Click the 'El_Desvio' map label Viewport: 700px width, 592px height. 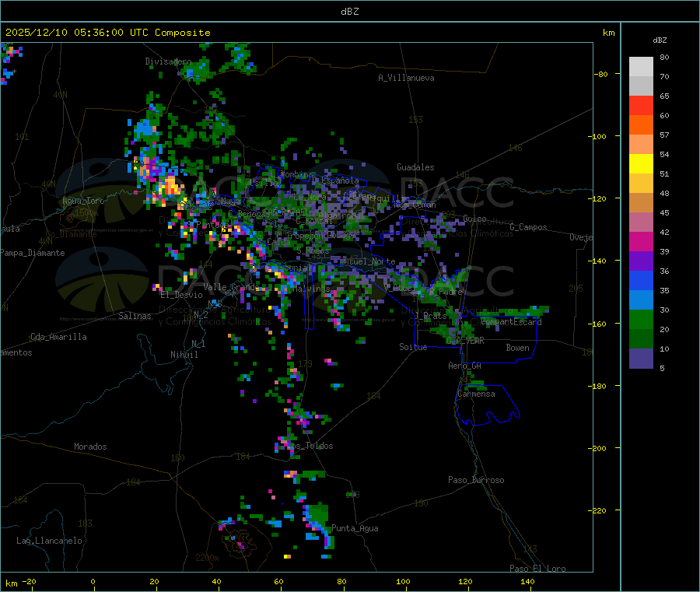(x=182, y=295)
